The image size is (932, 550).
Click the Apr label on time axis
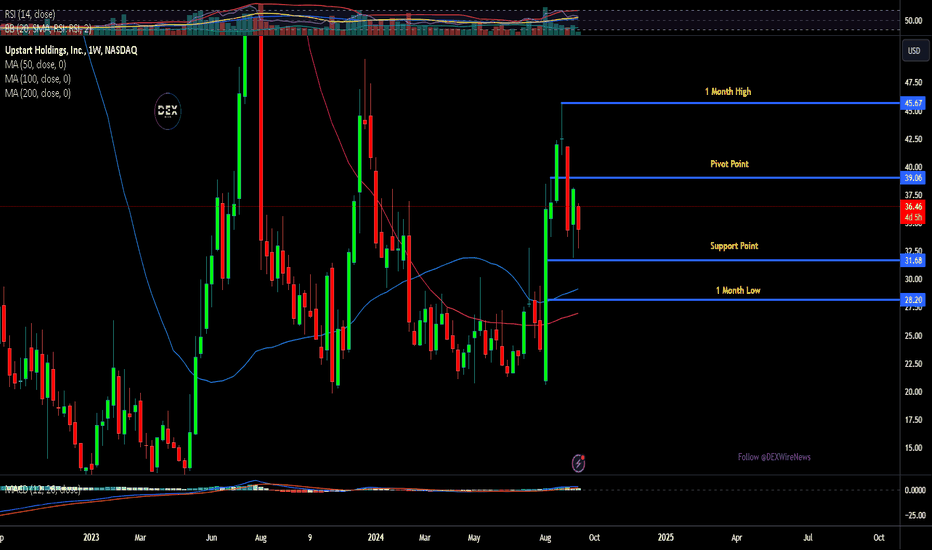click(736, 538)
